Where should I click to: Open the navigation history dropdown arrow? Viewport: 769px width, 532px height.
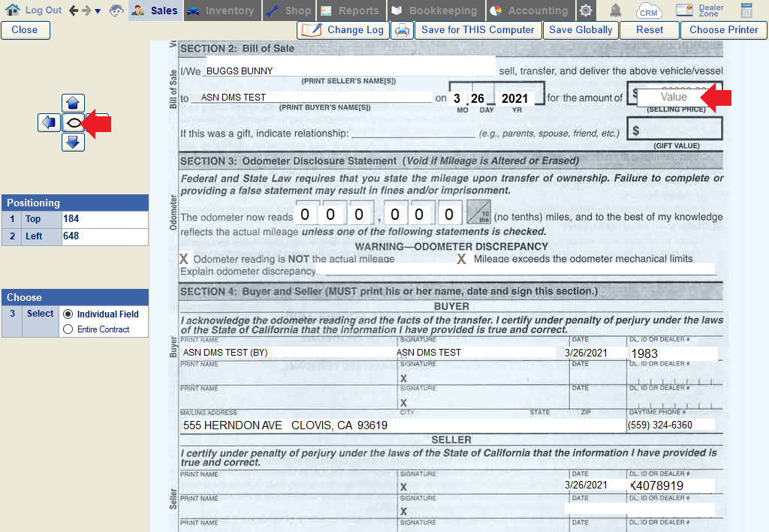98,11
